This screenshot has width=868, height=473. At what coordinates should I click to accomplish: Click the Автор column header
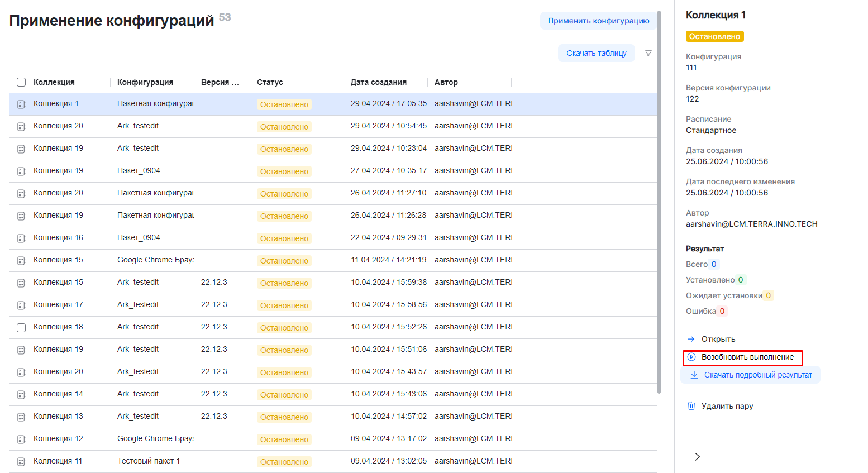point(446,82)
